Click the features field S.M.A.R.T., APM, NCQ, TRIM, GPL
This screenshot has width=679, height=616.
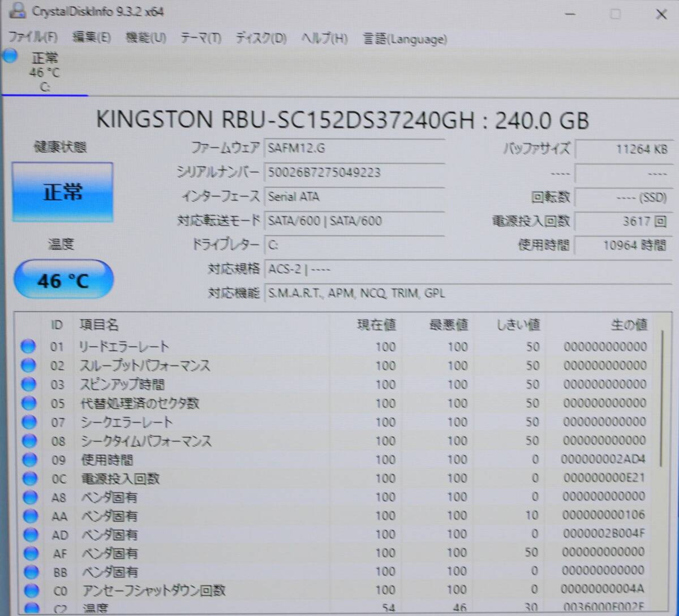pyautogui.click(x=468, y=293)
